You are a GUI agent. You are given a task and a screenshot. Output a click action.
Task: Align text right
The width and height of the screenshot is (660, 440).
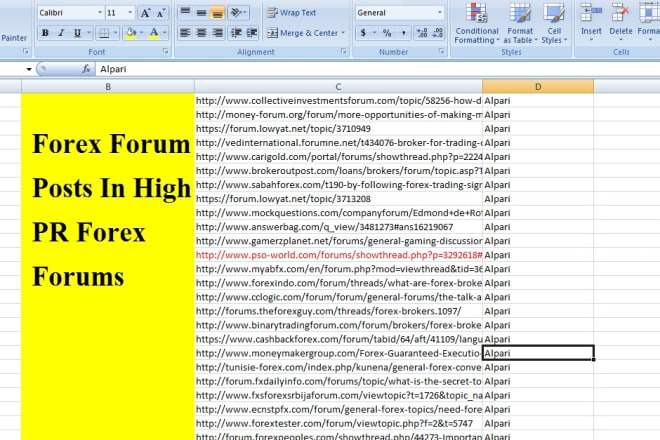pyautogui.click(x=217, y=32)
